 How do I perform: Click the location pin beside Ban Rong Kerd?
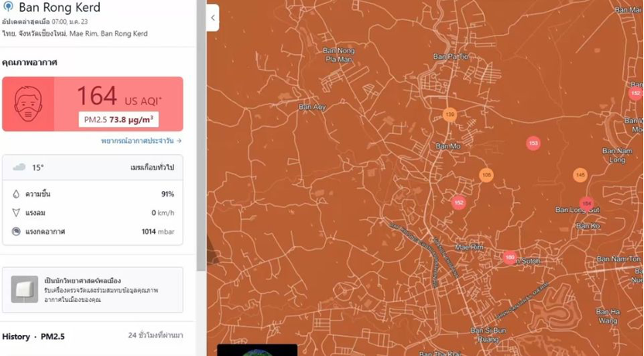click(x=9, y=7)
